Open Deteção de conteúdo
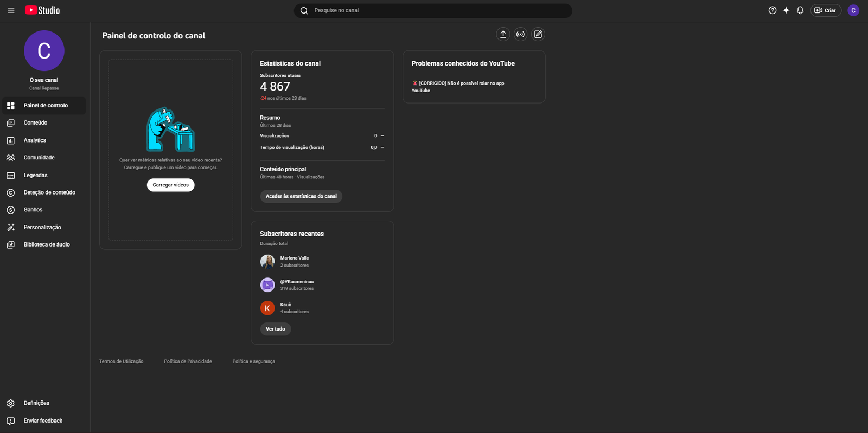This screenshot has height=433, width=868. (44, 192)
